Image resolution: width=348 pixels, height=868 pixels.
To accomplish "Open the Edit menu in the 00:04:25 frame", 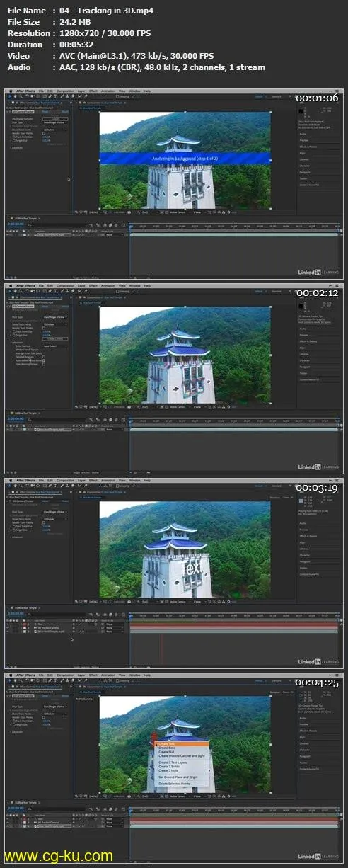I will 50,675.
